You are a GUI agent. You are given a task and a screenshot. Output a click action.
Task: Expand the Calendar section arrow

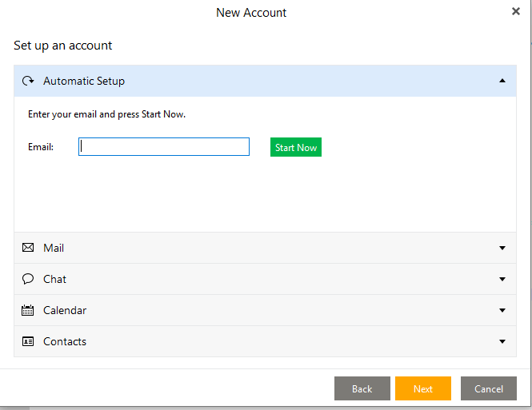click(502, 310)
